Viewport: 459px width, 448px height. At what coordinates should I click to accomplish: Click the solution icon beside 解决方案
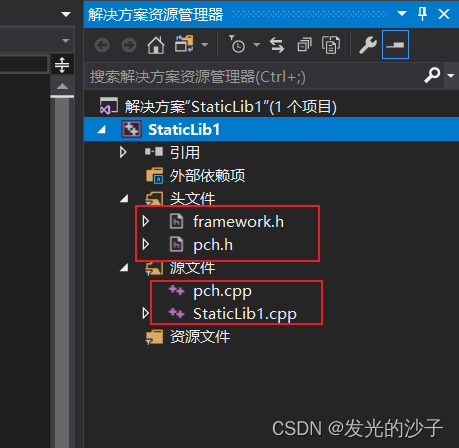[x=109, y=106]
